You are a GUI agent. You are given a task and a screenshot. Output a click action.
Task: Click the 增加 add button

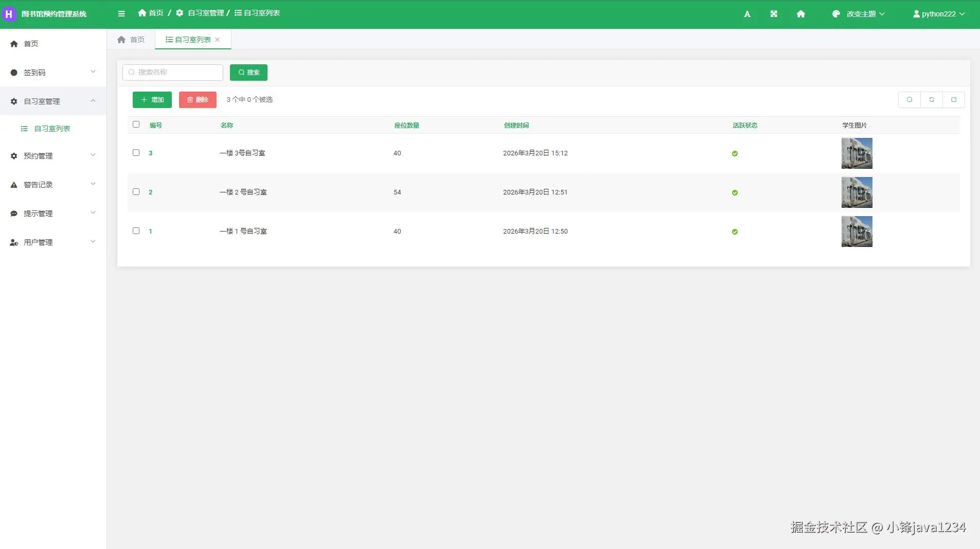tap(152, 100)
